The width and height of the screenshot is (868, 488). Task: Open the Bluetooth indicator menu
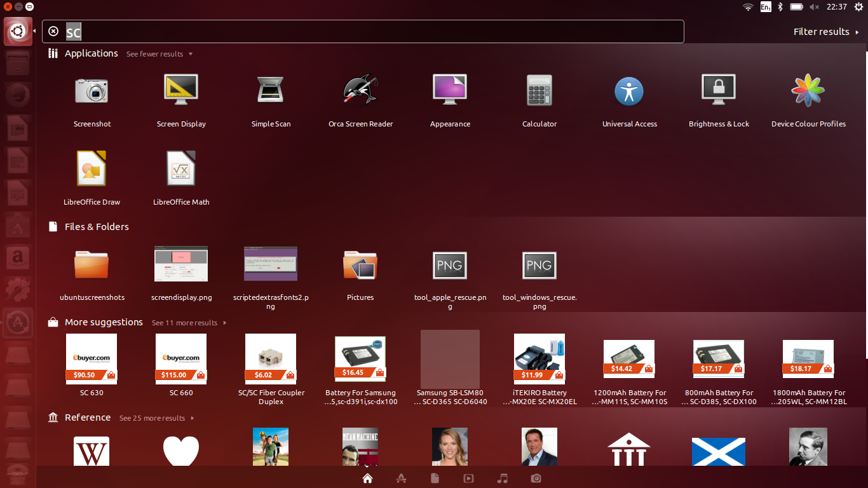780,7
